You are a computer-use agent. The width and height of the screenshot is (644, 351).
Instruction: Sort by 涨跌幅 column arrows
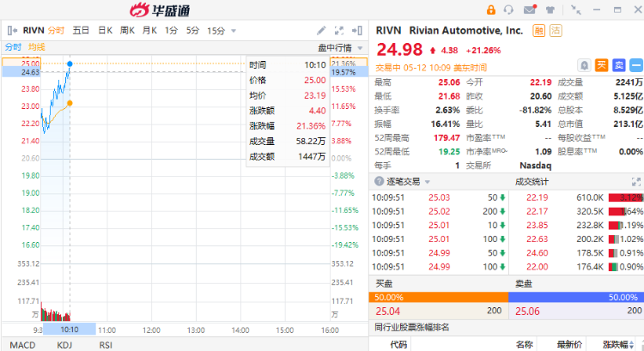click(631, 345)
